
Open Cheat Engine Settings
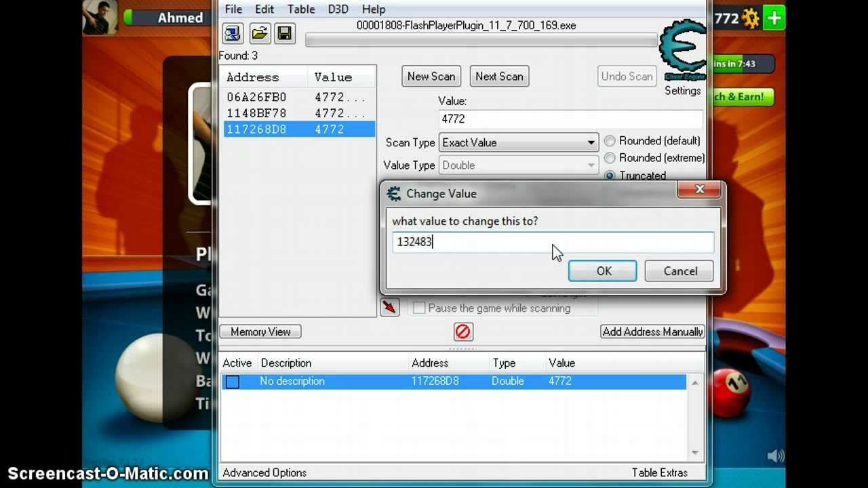(x=682, y=91)
